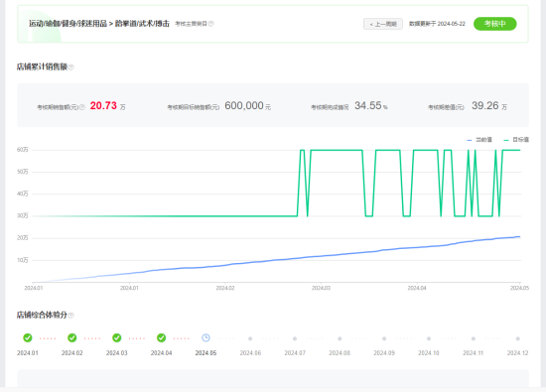Select the 2024.03 green checkmark icon
Screen dimensions: 546x392
click(x=117, y=337)
